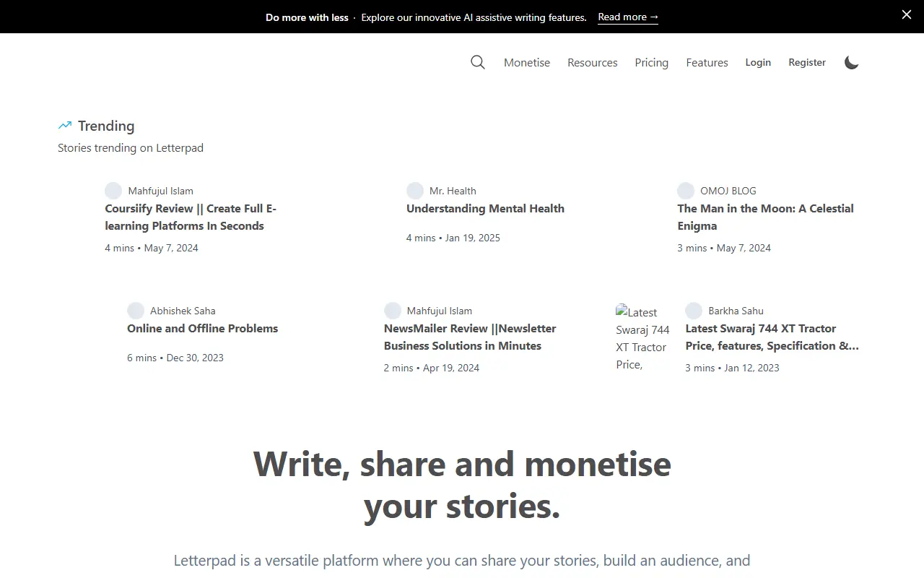
Task: Click the '3 mins • Jan 12, 2023' metadata
Action: (x=732, y=368)
